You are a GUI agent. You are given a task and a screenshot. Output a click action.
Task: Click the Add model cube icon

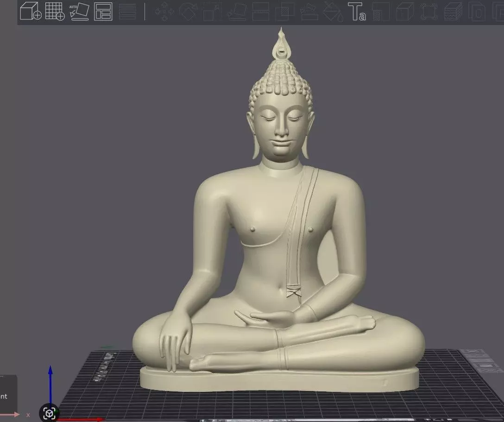31,11
